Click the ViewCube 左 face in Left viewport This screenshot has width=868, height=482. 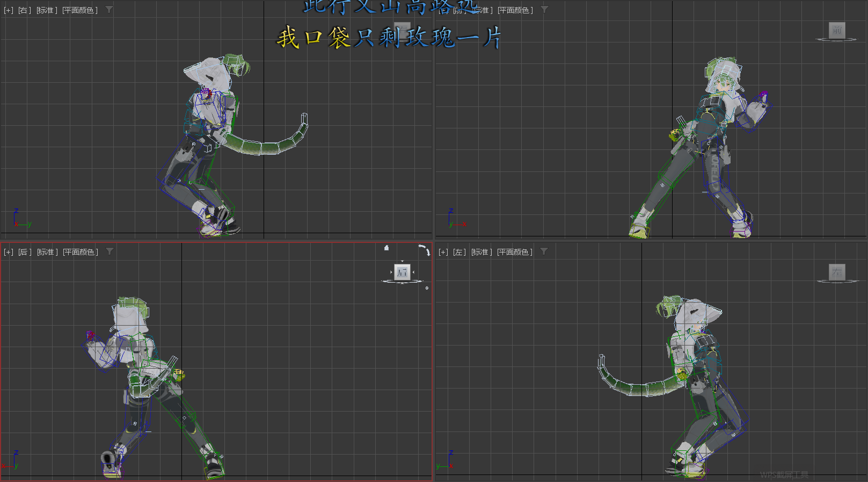click(x=837, y=272)
